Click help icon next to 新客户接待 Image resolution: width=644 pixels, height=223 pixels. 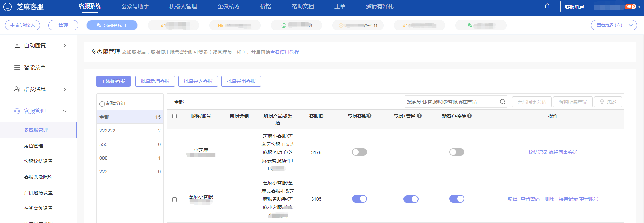pyautogui.click(x=469, y=116)
